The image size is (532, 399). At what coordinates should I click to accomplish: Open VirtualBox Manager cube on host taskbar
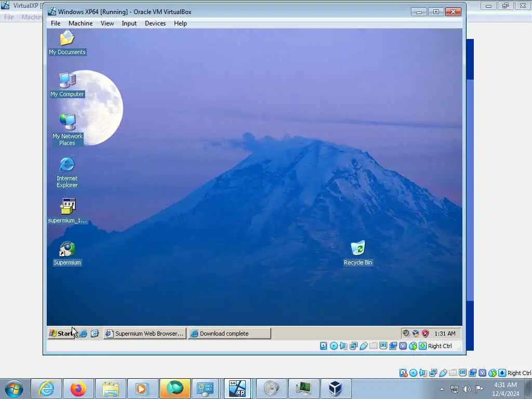(335, 389)
